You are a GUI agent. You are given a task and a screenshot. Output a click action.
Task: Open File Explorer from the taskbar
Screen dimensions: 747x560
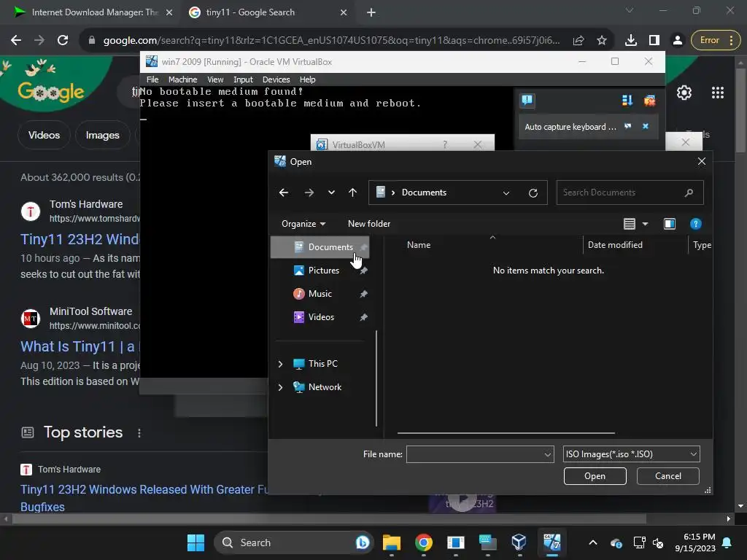coord(391,542)
